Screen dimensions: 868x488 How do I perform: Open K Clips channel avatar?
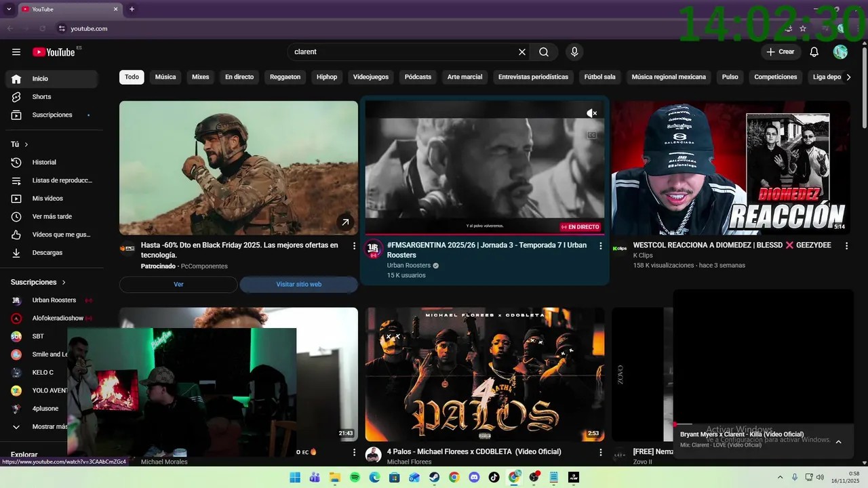click(620, 249)
